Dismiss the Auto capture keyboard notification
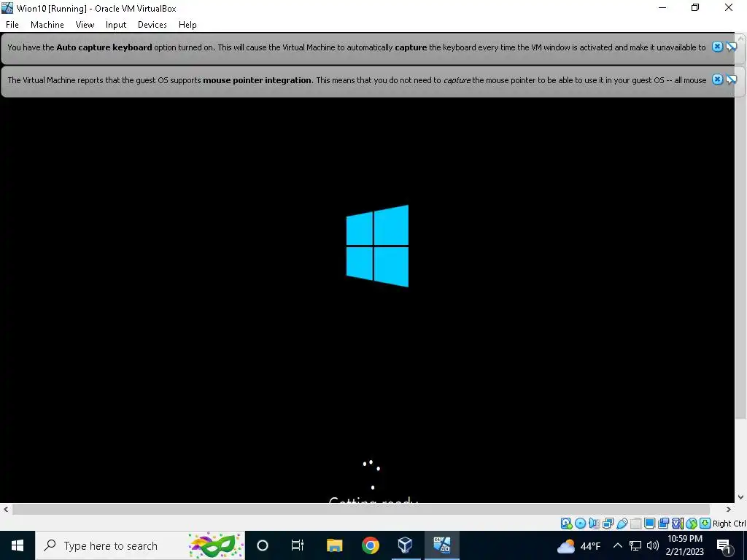Viewport: 747px width, 560px height. click(x=717, y=47)
